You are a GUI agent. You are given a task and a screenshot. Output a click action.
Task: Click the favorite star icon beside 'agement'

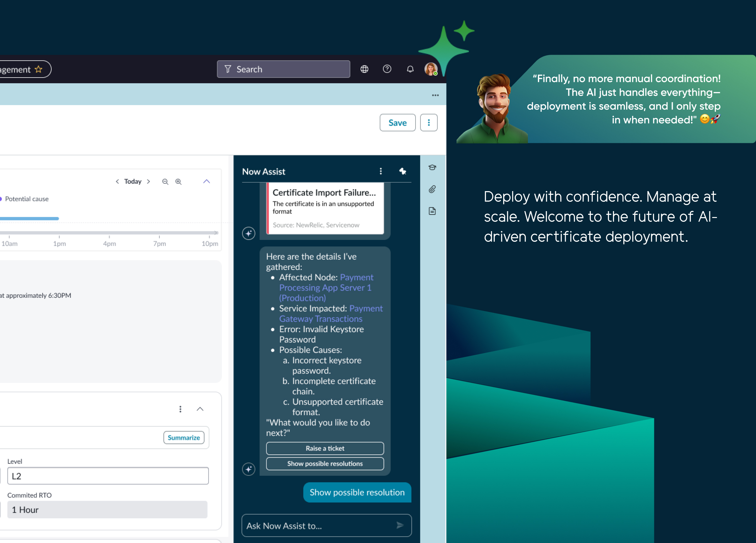coord(39,69)
